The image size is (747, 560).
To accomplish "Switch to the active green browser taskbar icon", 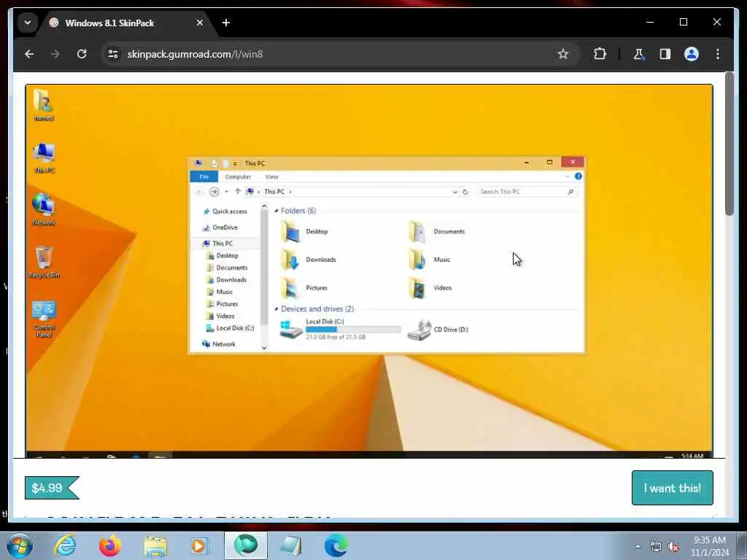I will point(246,545).
